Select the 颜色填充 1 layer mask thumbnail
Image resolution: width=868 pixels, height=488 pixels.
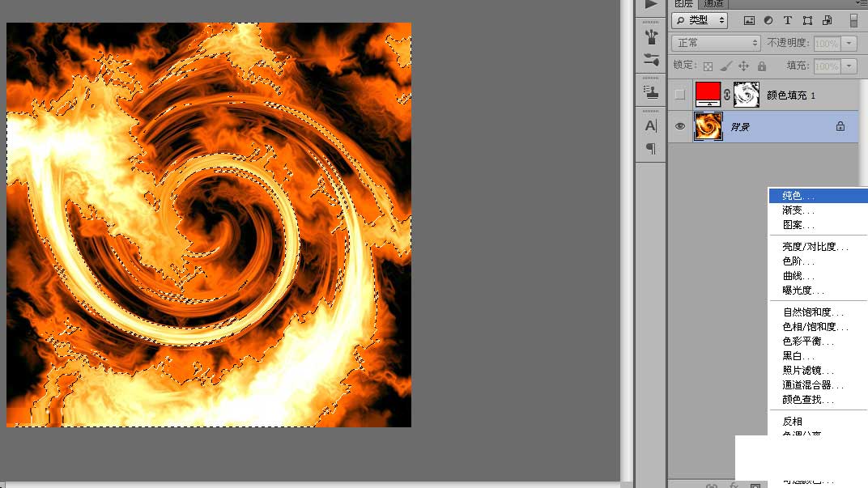click(747, 95)
